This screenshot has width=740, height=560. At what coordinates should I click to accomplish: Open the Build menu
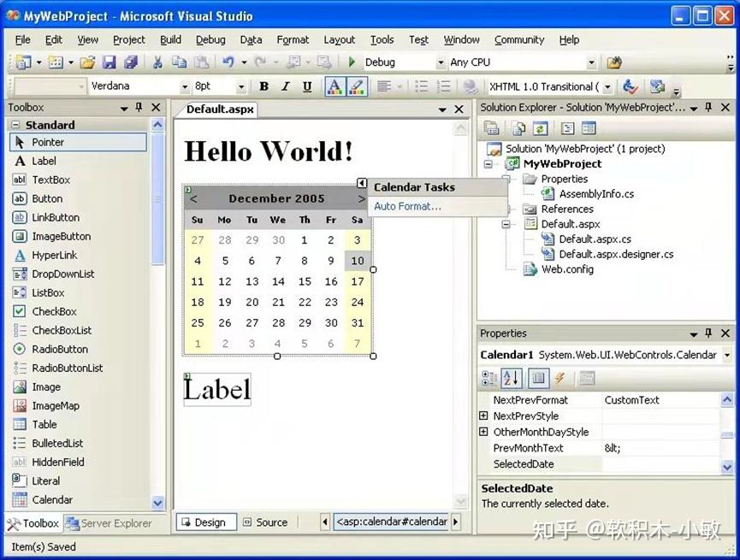click(x=169, y=39)
